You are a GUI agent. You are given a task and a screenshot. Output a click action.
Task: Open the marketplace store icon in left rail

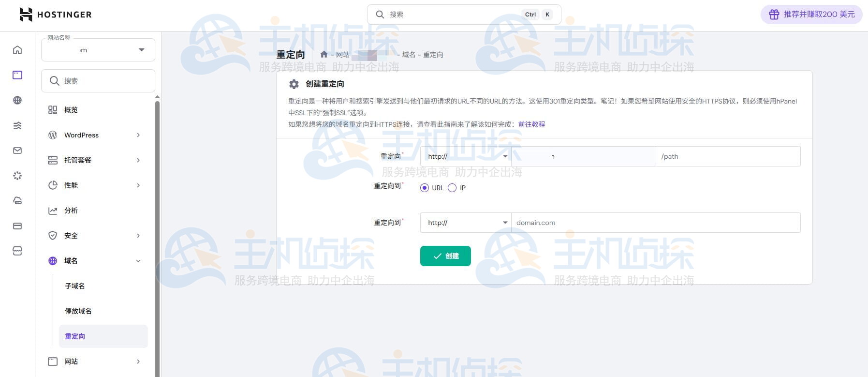[17, 251]
